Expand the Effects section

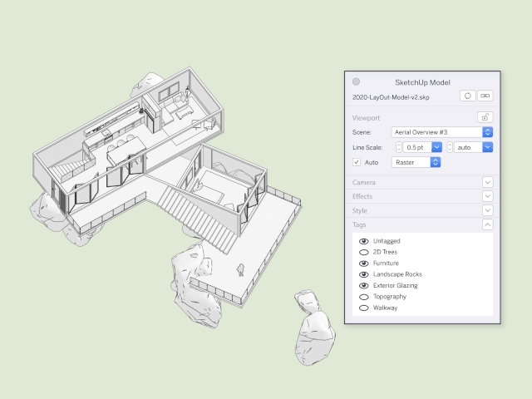coord(487,196)
